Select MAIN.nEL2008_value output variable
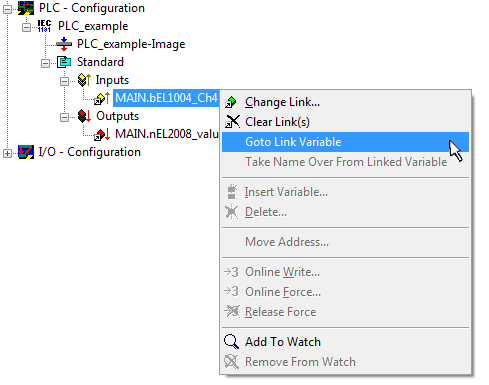Screen dimensions: 489x385 coord(167,134)
